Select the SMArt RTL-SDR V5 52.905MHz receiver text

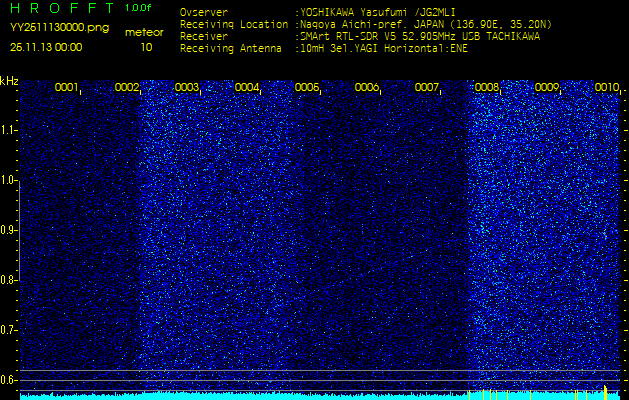tap(420, 37)
